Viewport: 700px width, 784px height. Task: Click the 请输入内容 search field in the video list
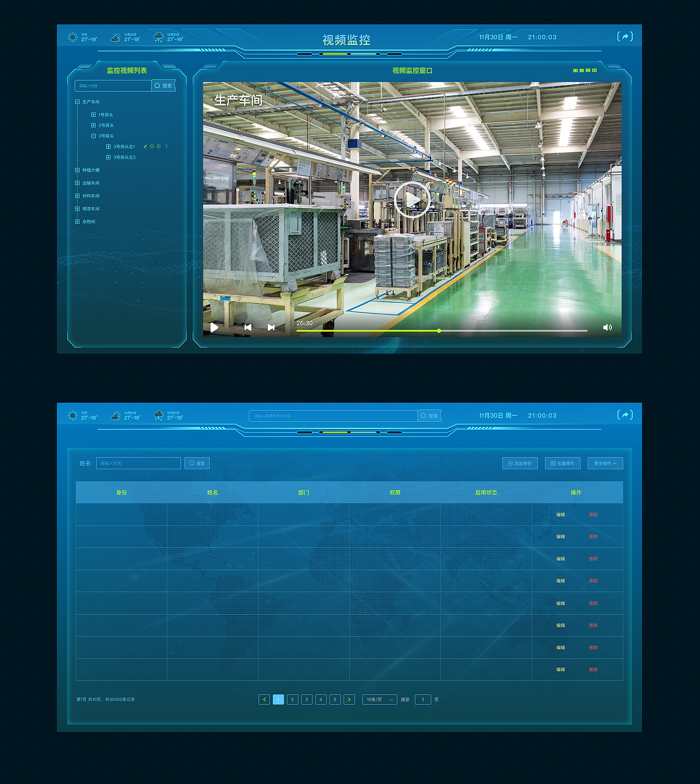point(113,86)
